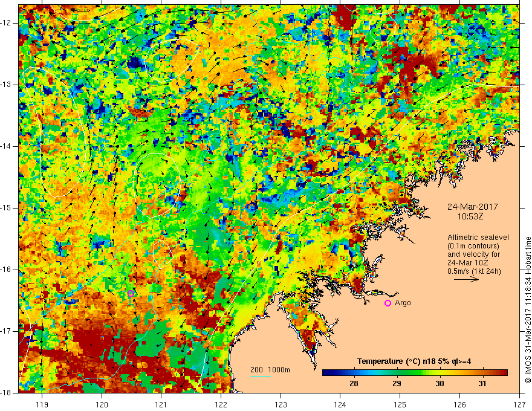Click the magenta Argo float circle on the map

[131, 293]
